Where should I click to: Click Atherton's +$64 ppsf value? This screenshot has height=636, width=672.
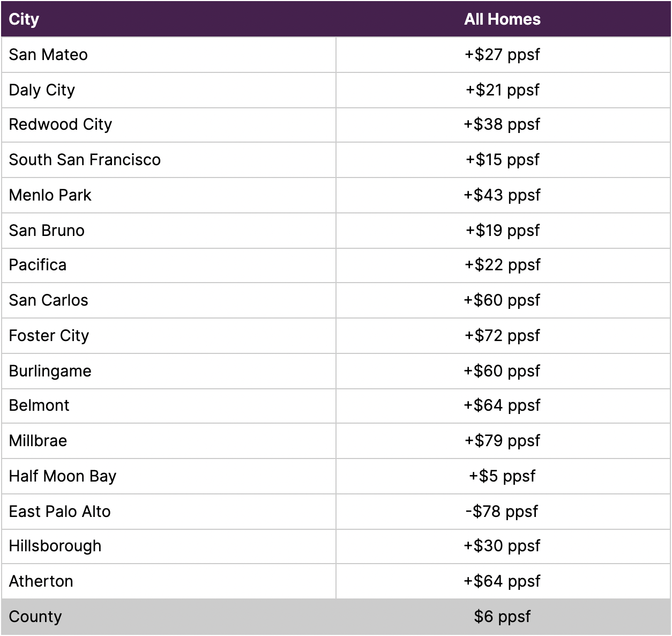tap(502, 581)
